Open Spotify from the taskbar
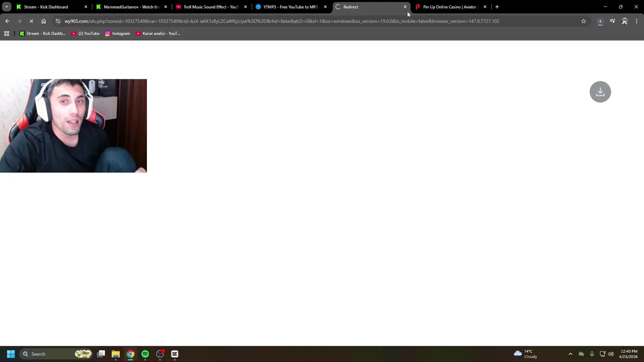 click(x=145, y=354)
